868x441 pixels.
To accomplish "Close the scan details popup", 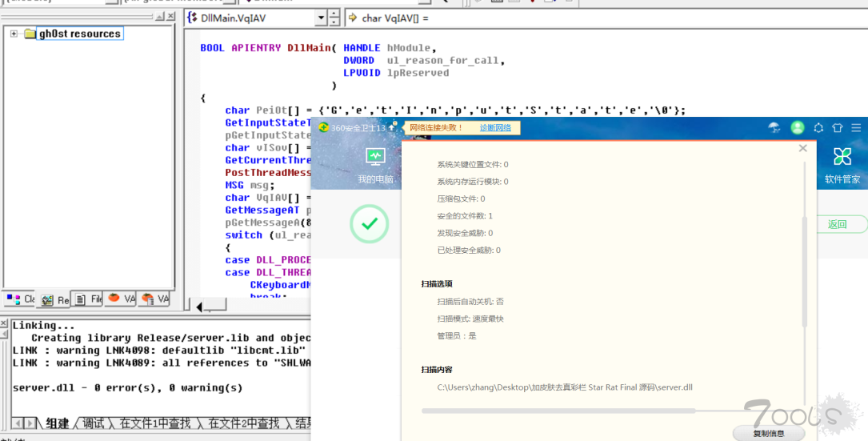I will coord(802,148).
